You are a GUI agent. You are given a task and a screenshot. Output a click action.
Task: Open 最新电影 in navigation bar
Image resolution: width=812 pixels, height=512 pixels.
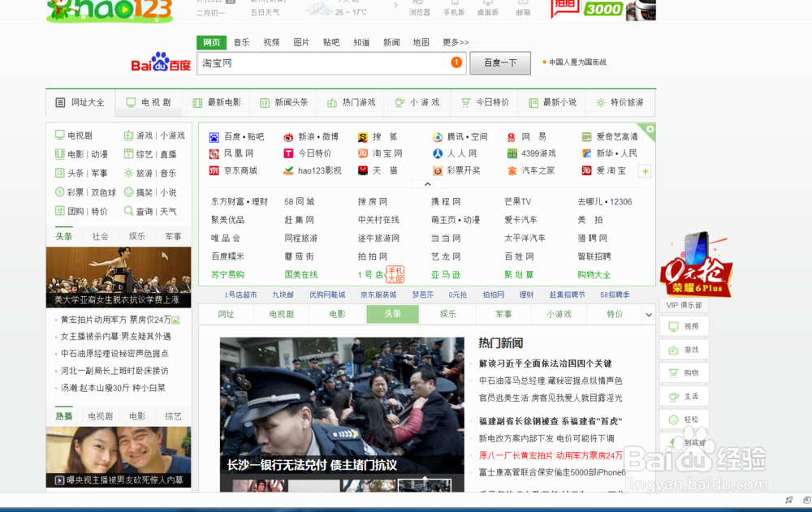pos(217,102)
